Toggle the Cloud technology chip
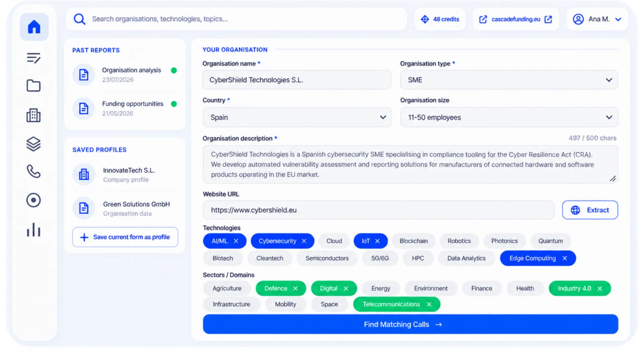This screenshot has height=354, width=644. 334,241
